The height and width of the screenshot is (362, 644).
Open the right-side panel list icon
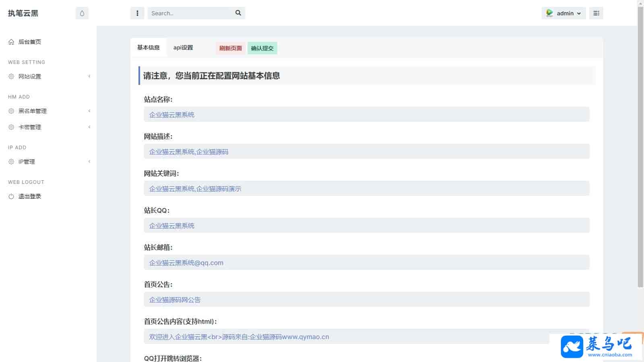tap(596, 13)
